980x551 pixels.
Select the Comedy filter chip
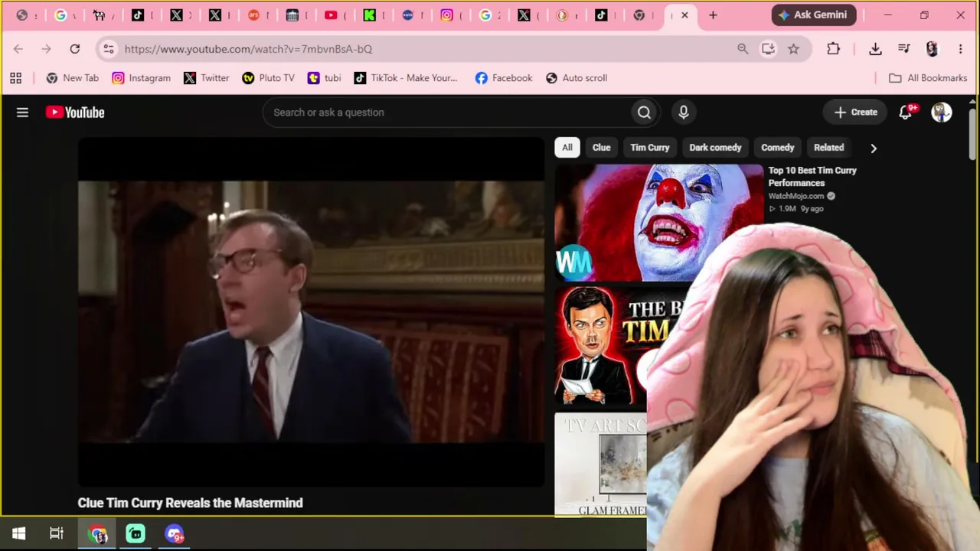[x=778, y=148]
